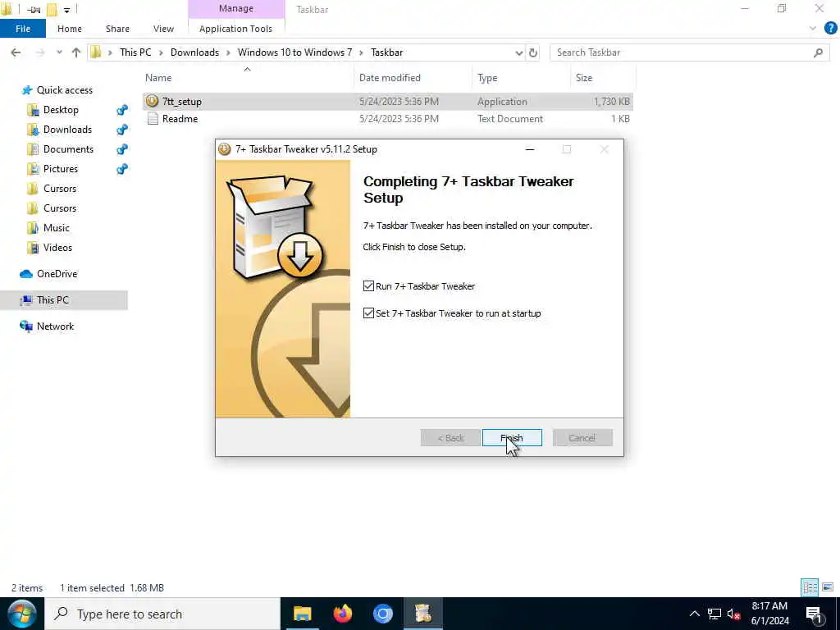Click This PC in the address breadcrumb
840x630 pixels.
(x=135, y=52)
